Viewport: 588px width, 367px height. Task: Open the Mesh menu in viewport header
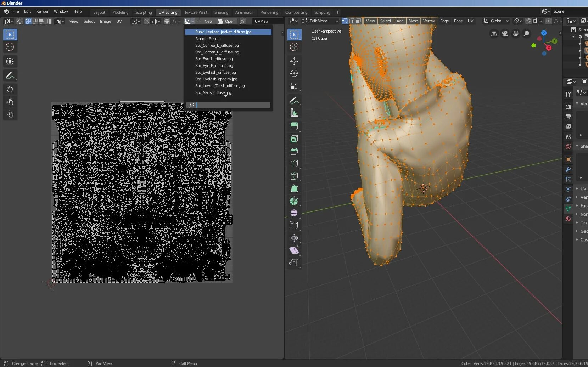[x=413, y=21]
